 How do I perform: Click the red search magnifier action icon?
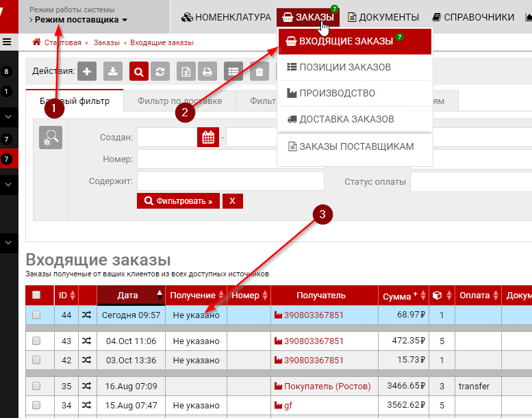(139, 71)
